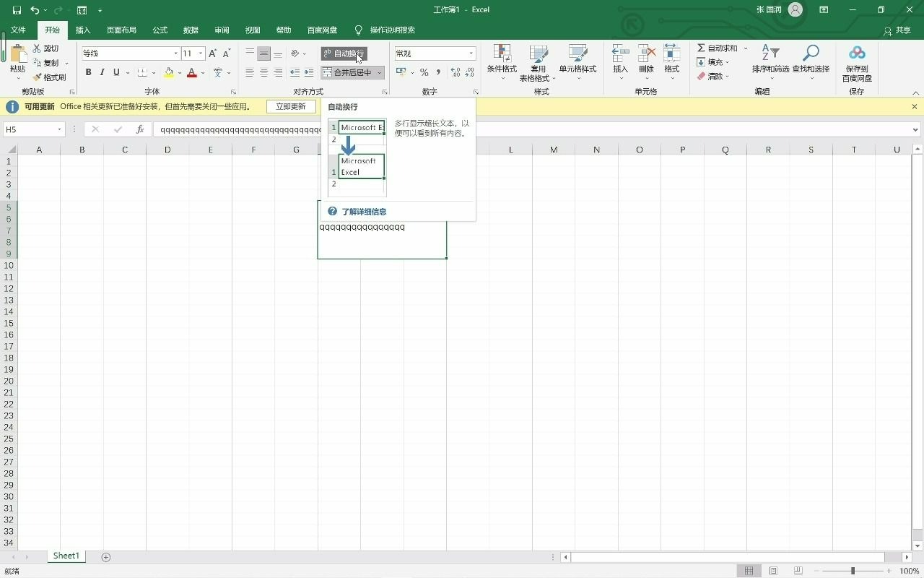The width and height of the screenshot is (924, 578).
Task: Click the increase decimal icon
Action: (456, 72)
